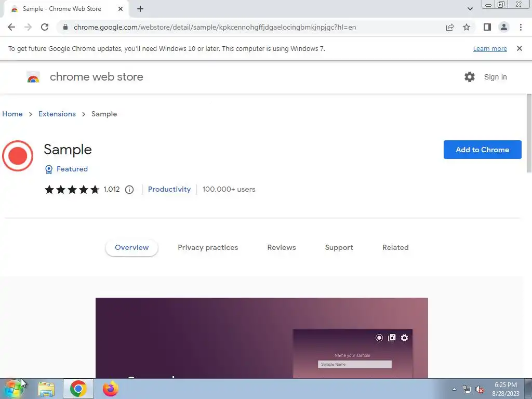
Task: Expand the tab search dropdown arrow
Action: tap(470, 9)
